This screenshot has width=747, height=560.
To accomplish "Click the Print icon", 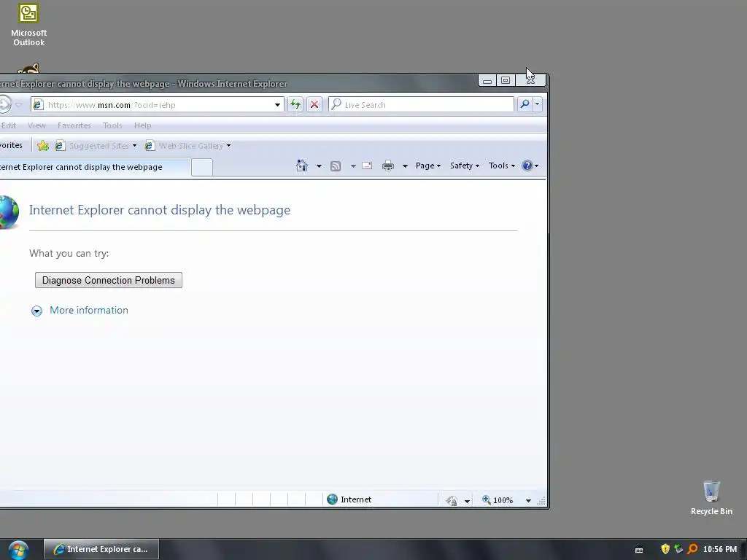I will point(388,166).
